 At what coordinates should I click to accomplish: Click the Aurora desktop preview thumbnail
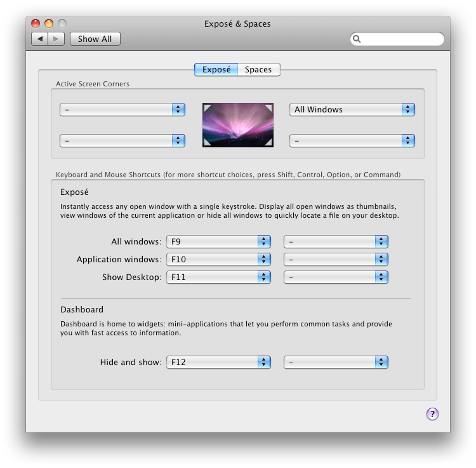[238, 125]
